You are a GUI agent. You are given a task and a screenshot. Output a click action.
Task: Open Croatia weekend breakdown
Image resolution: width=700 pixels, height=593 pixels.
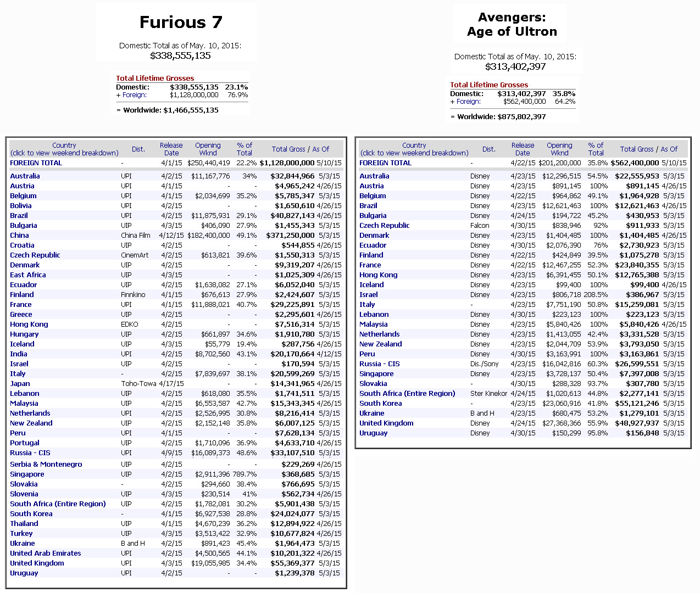tap(22, 245)
